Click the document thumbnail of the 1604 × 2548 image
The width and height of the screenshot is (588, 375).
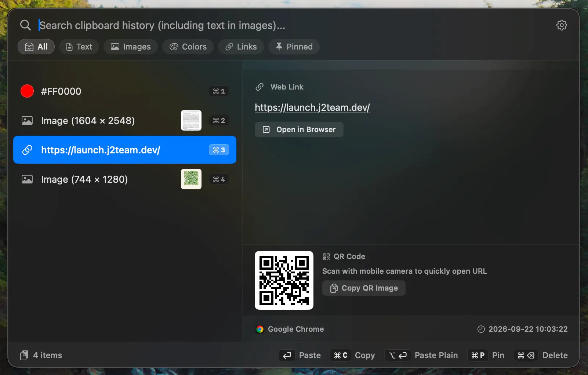click(191, 120)
